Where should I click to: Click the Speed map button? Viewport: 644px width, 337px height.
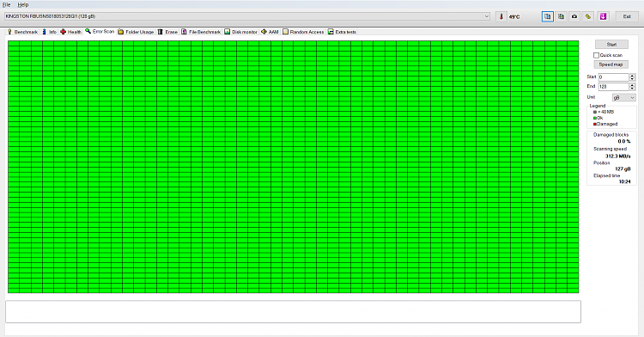tap(611, 64)
